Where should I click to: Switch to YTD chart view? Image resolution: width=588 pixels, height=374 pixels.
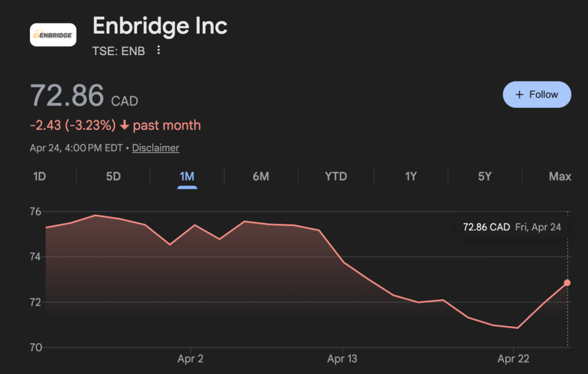[x=336, y=177]
